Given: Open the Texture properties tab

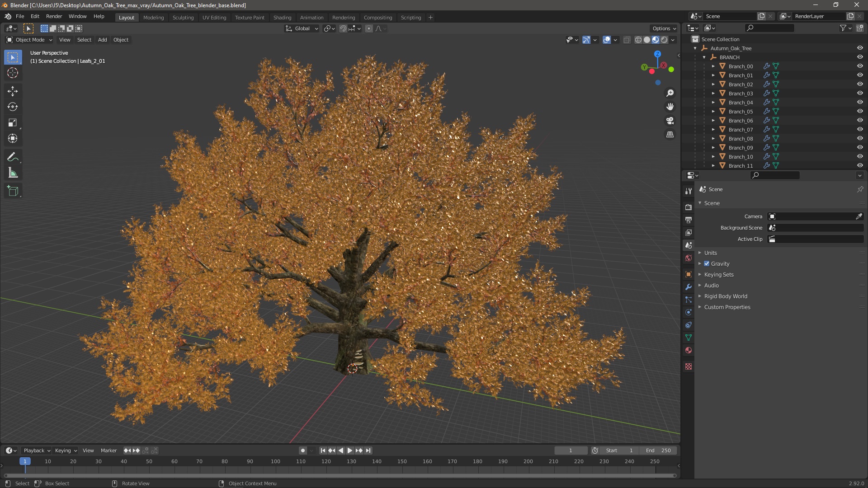Looking at the screenshot, I should tap(689, 366).
